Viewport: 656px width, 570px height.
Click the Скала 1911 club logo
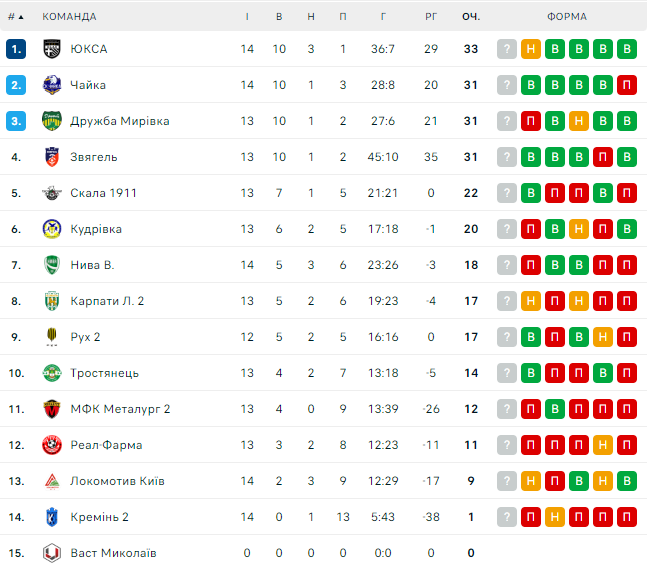(53, 193)
